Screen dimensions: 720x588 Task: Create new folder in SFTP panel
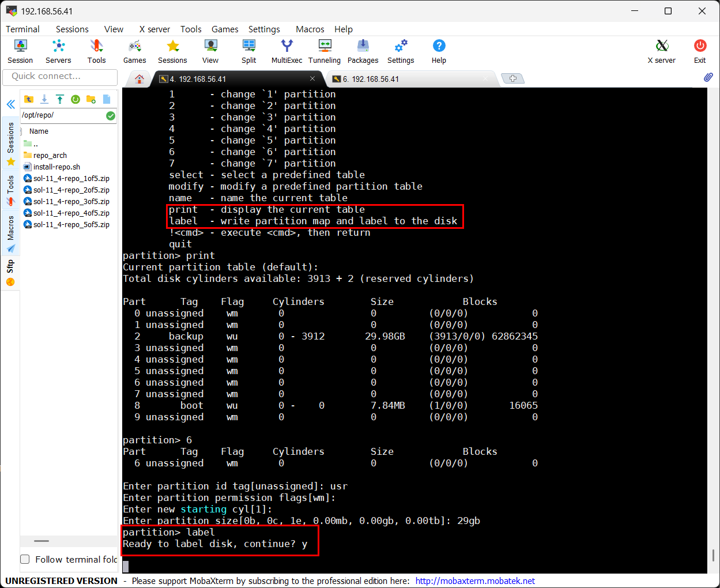(x=91, y=99)
